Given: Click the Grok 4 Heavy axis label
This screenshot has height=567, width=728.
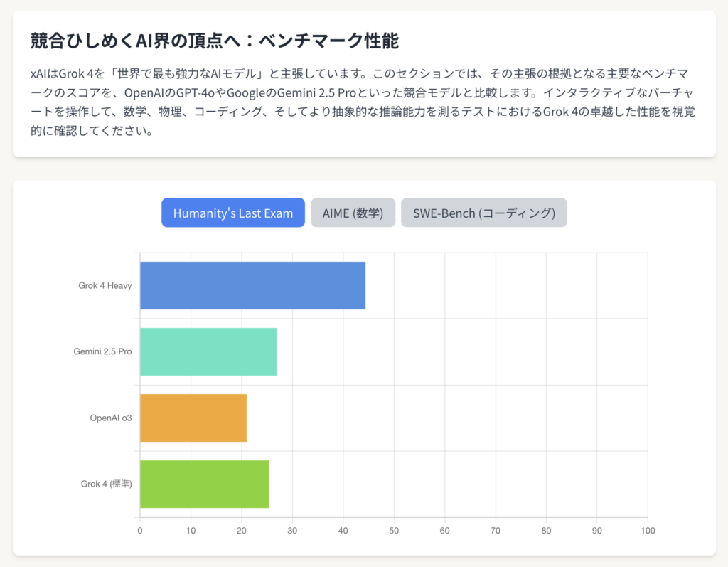Looking at the screenshot, I should (105, 285).
